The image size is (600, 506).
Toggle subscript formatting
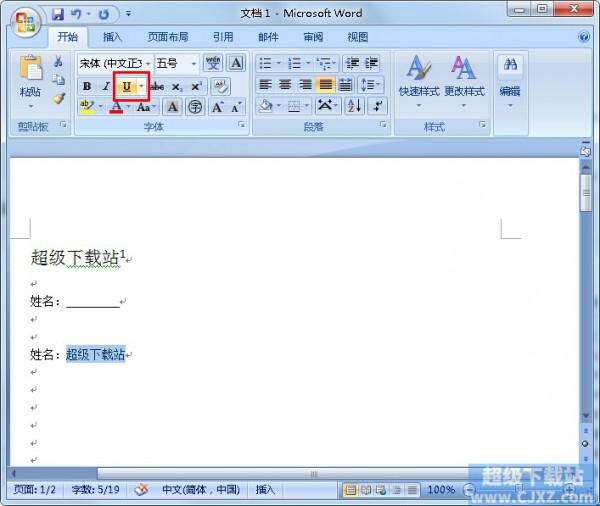[x=176, y=87]
